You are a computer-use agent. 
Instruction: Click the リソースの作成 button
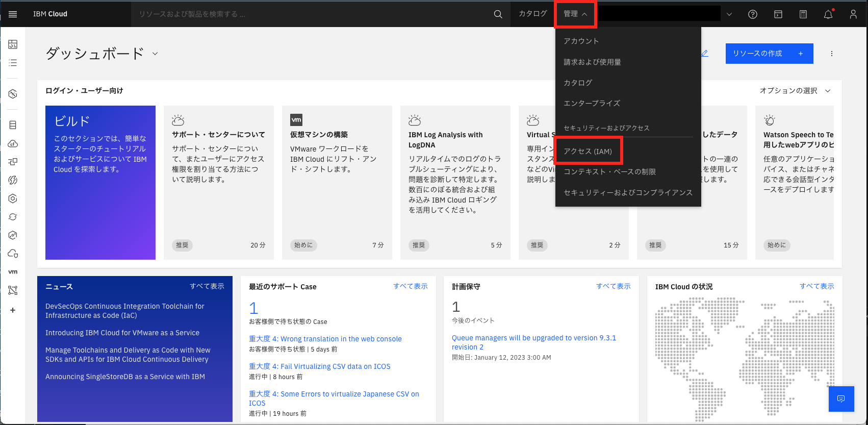click(x=770, y=54)
